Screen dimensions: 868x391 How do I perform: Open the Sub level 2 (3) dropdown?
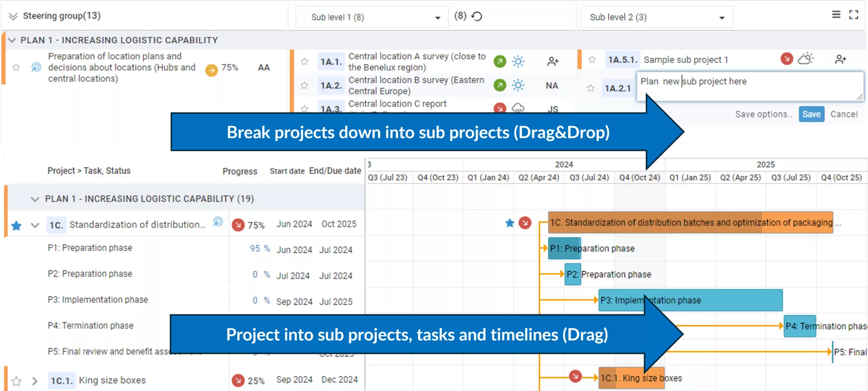coord(656,17)
